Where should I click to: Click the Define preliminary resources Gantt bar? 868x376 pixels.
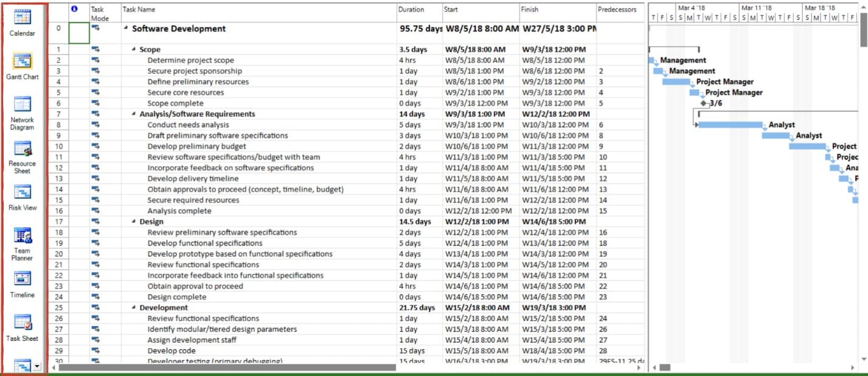click(676, 82)
